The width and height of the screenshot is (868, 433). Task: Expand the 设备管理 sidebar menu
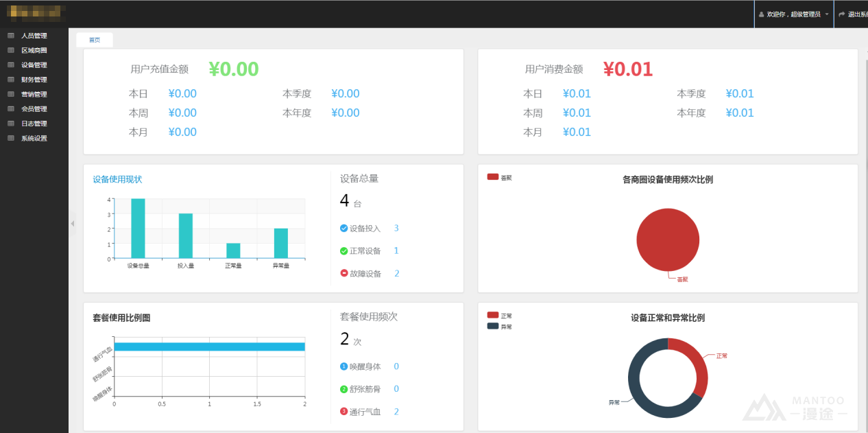34,65
